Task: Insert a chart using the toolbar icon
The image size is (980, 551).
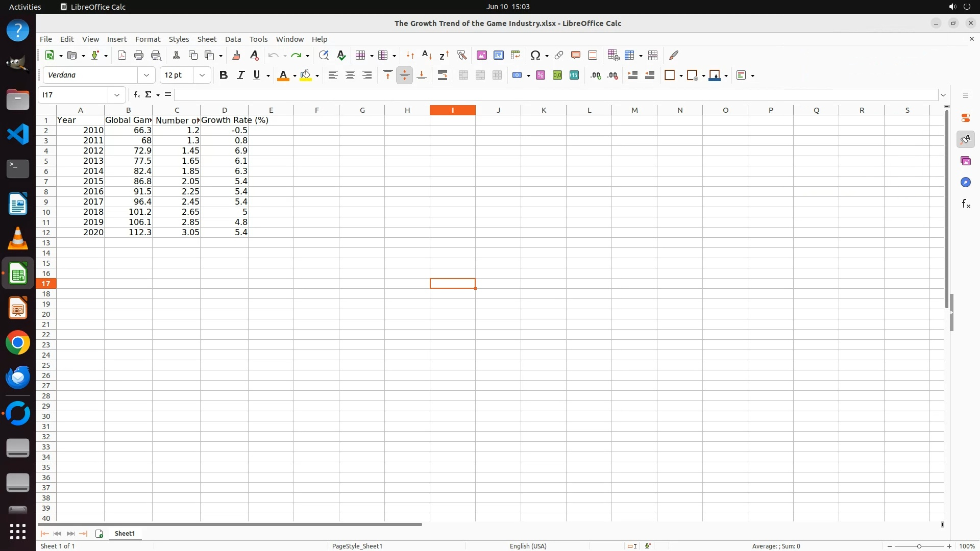Action: tap(499, 55)
